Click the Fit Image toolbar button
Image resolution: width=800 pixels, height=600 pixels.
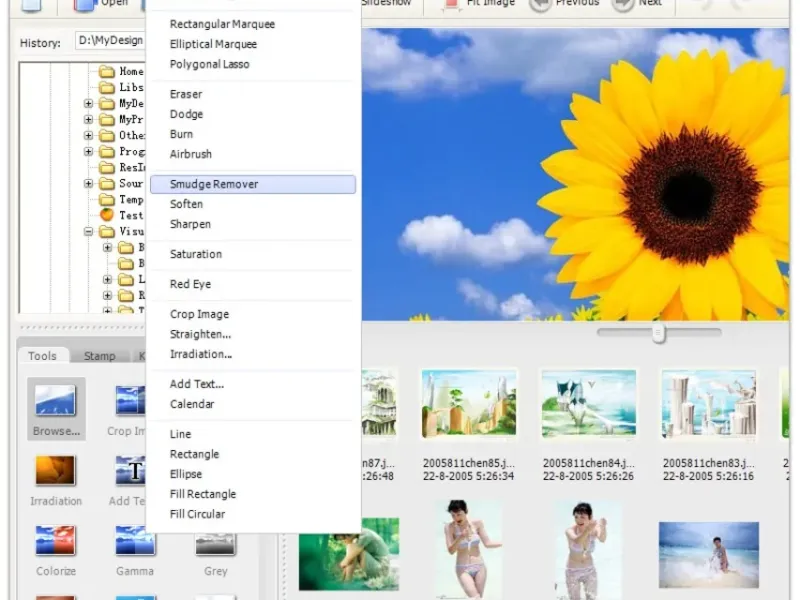click(x=480, y=4)
